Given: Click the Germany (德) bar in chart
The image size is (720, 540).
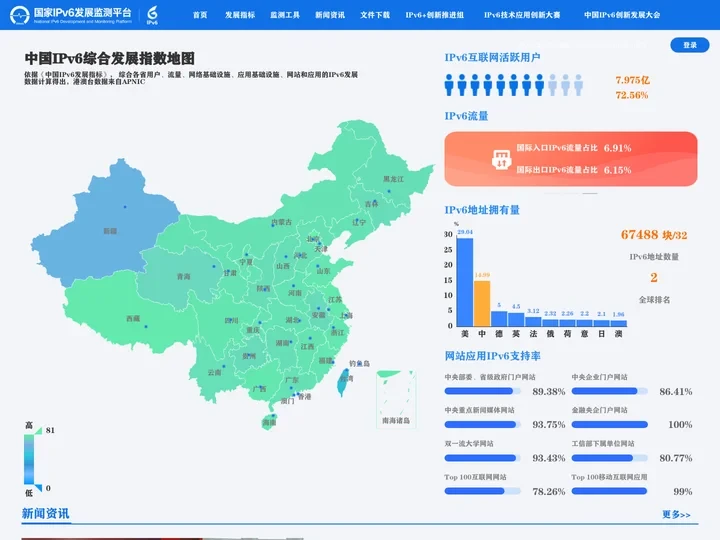Looking at the screenshot, I should tap(499, 319).
